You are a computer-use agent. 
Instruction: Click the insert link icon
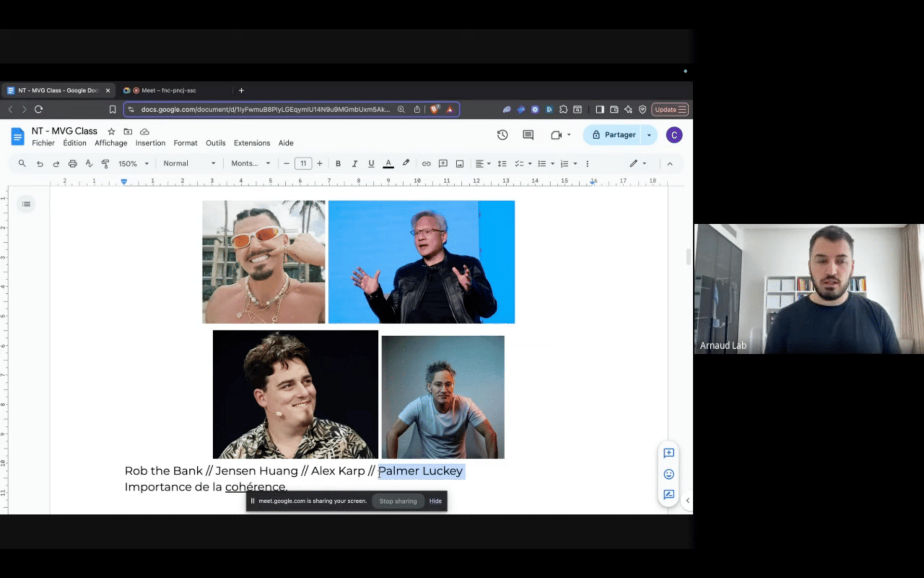pos(426,164)
